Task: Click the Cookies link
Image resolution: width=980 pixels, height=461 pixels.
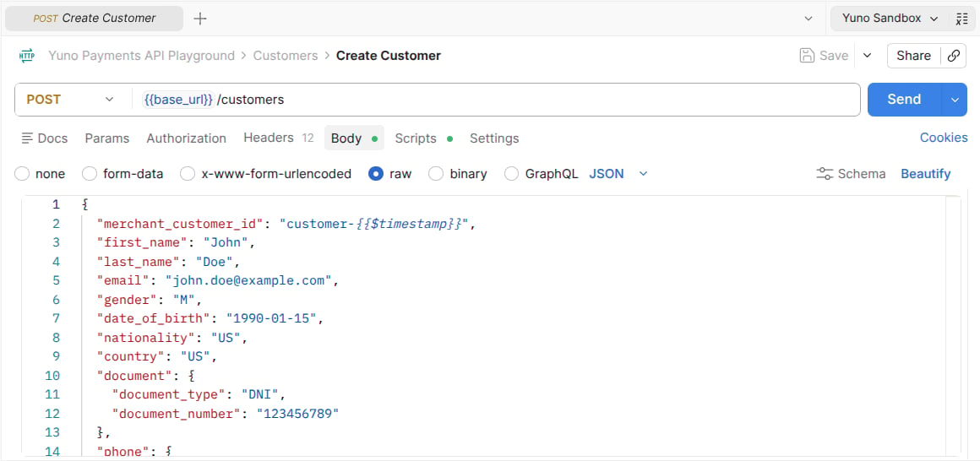Action: (x=943, y=138)
